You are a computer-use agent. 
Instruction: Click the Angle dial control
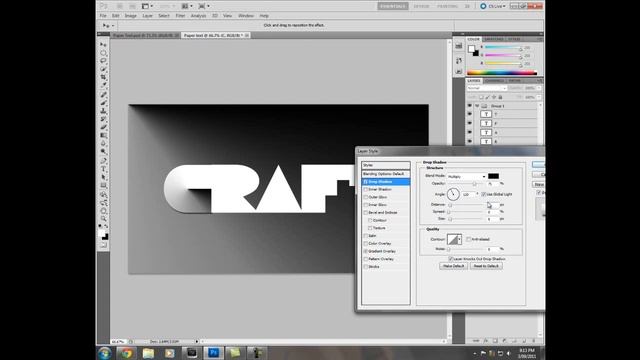pos(453,194)
